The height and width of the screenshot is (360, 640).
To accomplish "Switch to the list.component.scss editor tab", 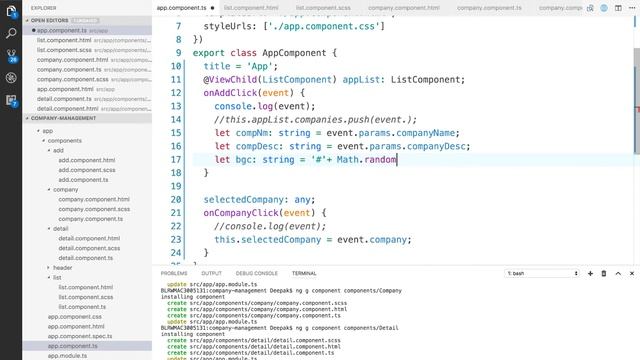I will (323, 8).
